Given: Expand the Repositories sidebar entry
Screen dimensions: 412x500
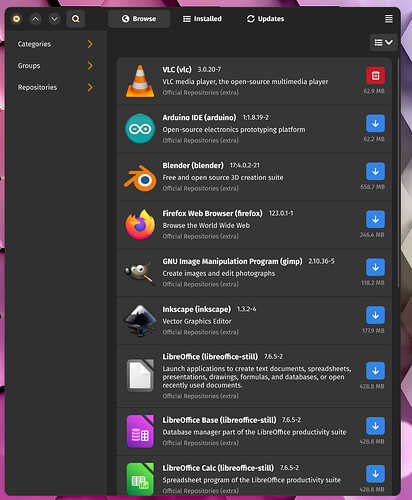Looking at the screenshot, I should pos(55,87).
